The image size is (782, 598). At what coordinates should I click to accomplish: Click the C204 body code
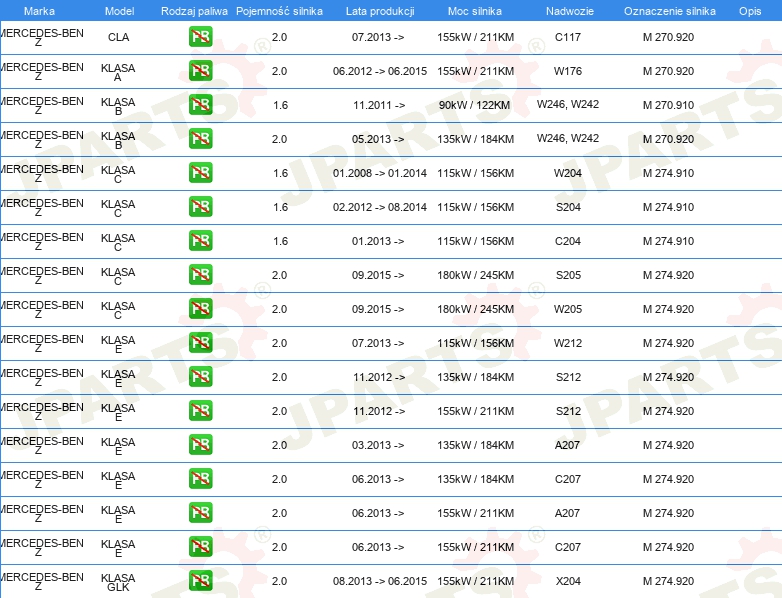pyautogui.click(x=568, y=241)
